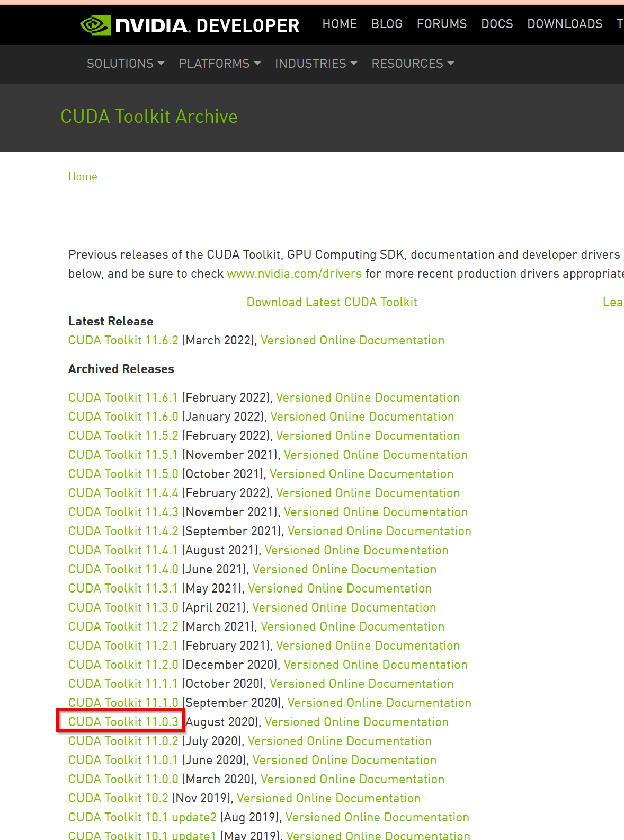Expand the RESOURCES dropdown menu
624x840 pixels.
(413, 64)
